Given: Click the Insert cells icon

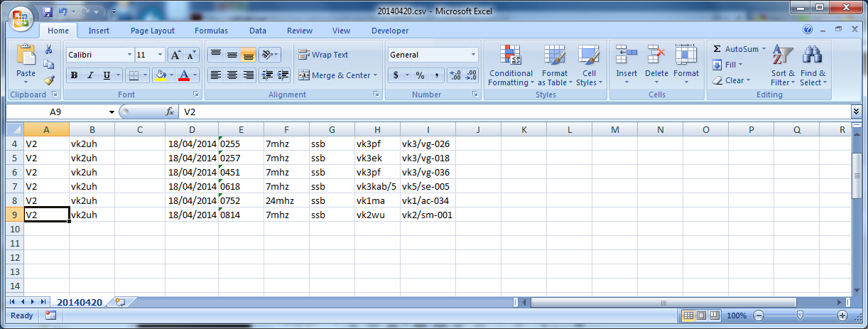Looking at the screenshot, I should point(626,56).
